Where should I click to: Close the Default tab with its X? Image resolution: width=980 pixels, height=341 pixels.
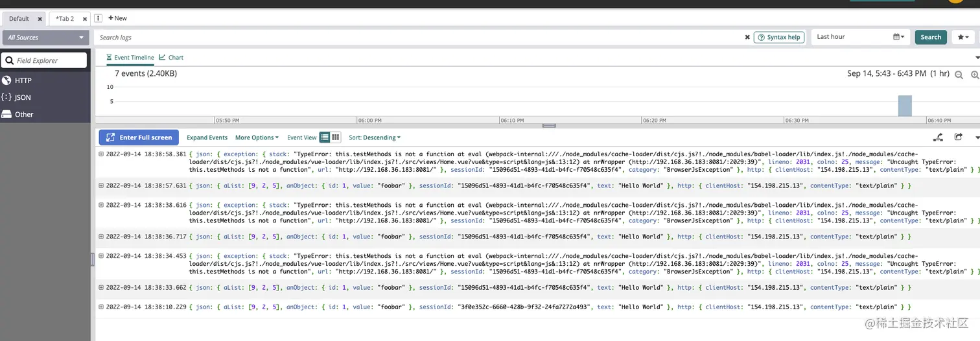point(38,19)
